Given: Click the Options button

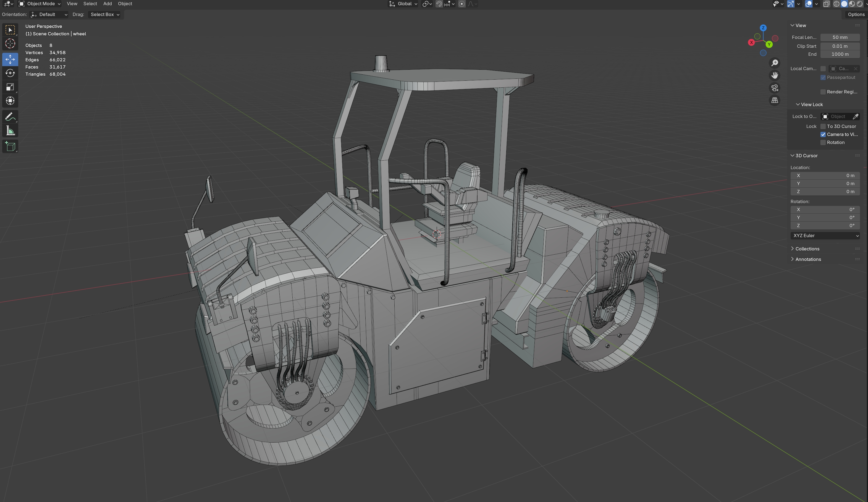Looking at the screenshot, I should click(856, 14).
